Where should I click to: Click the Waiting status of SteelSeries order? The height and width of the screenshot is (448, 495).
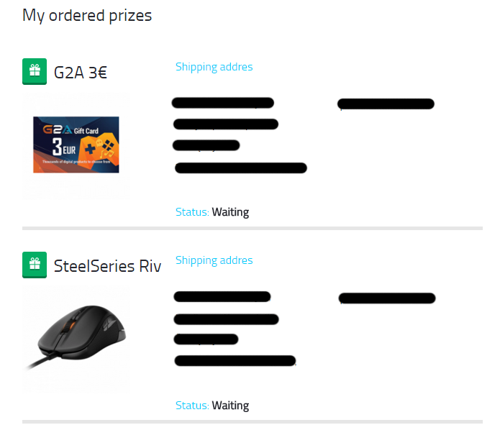coord(230,406)
